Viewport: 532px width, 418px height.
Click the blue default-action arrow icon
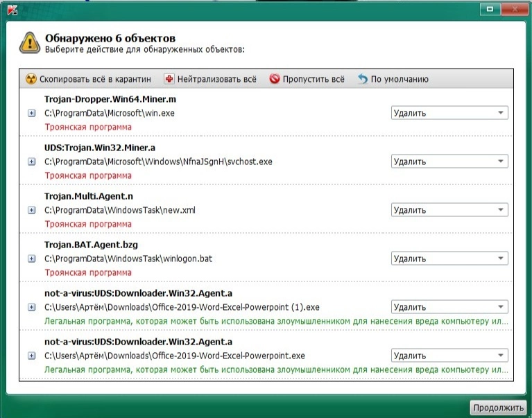tap(363, 79)
